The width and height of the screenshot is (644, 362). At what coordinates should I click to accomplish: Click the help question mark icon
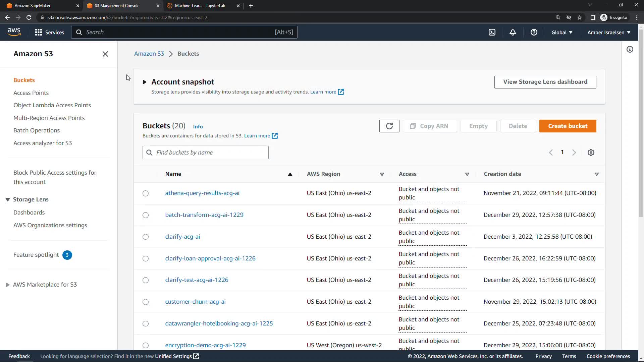pos(534,32)
